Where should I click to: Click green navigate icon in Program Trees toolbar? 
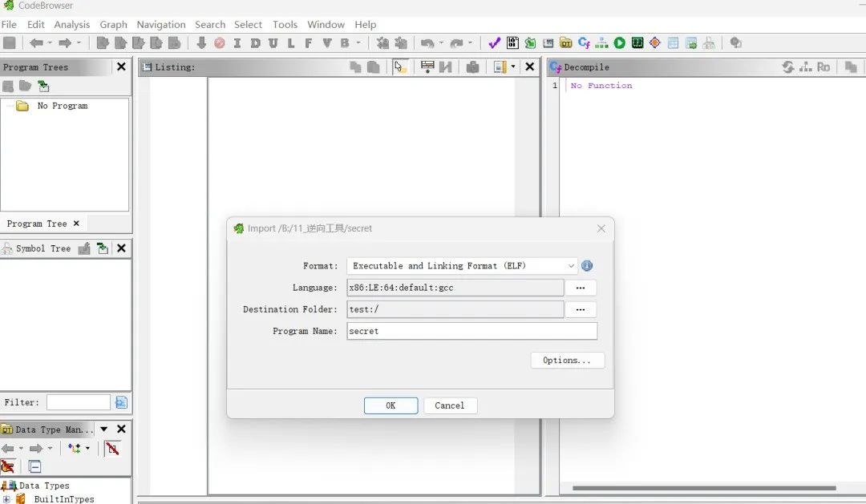click(x=43, y=86)
